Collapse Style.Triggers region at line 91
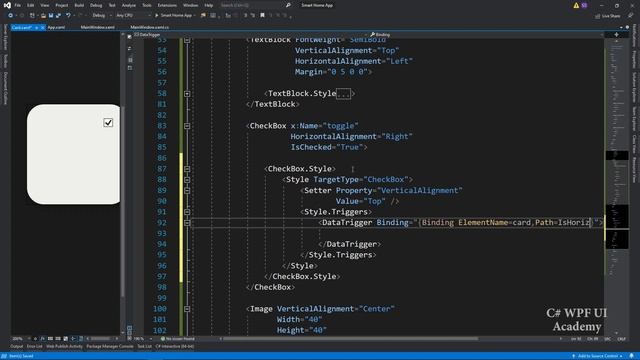Screen dimensions: 640x360 tap(187, 212)
